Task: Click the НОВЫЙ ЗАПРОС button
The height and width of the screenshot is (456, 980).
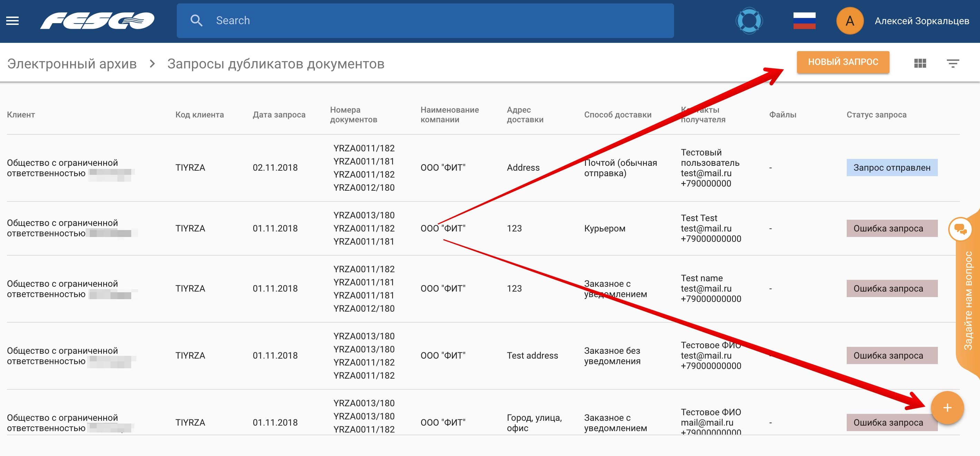Action: click(843, 62)
